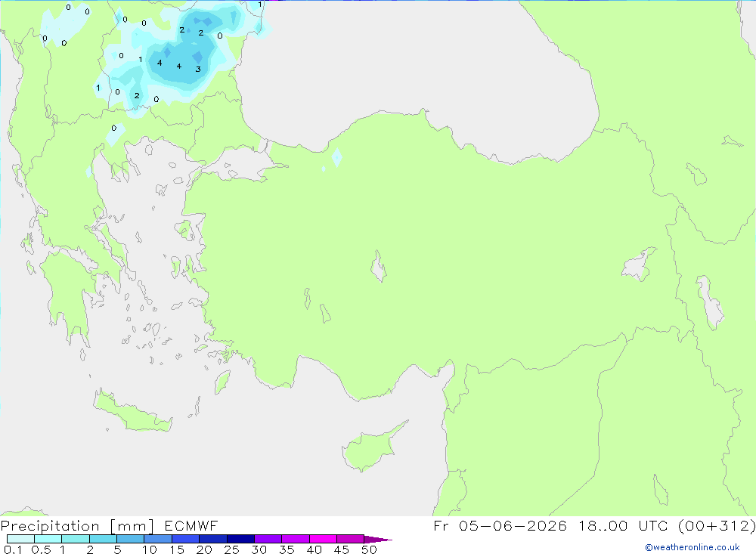756x554 pixels.
Task: Click the 35–40 mm purple legend swatch
Action: [x=295, y=539]
